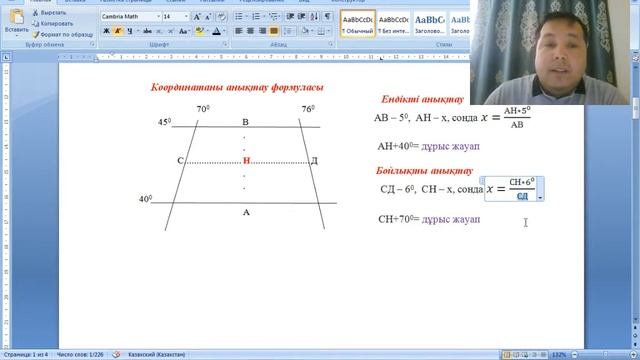Open the Change Case (Aa) menu
Image resolution: width=640 pixels, height=360 pixels.
point(184,31)
